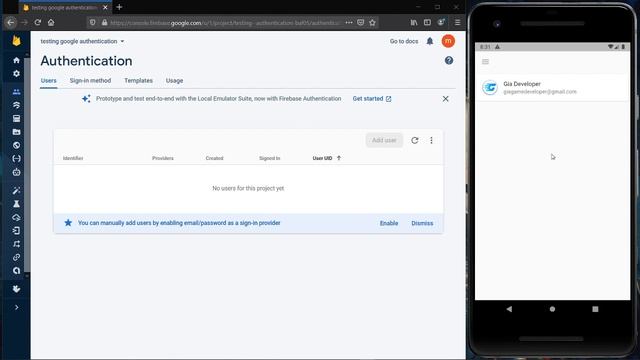Viewport: 640px width, 360px height.
Task: Open page actions three-dot menu
Action: click(x=349, y=23)
